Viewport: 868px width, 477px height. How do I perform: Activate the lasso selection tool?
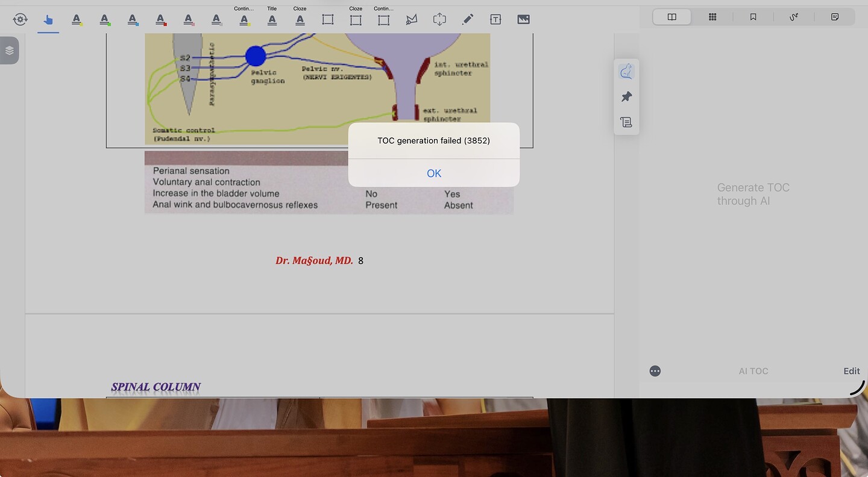412,20
